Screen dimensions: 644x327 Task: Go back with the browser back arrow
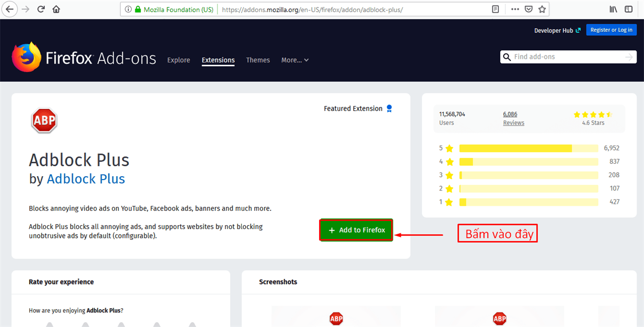(9, 9)
